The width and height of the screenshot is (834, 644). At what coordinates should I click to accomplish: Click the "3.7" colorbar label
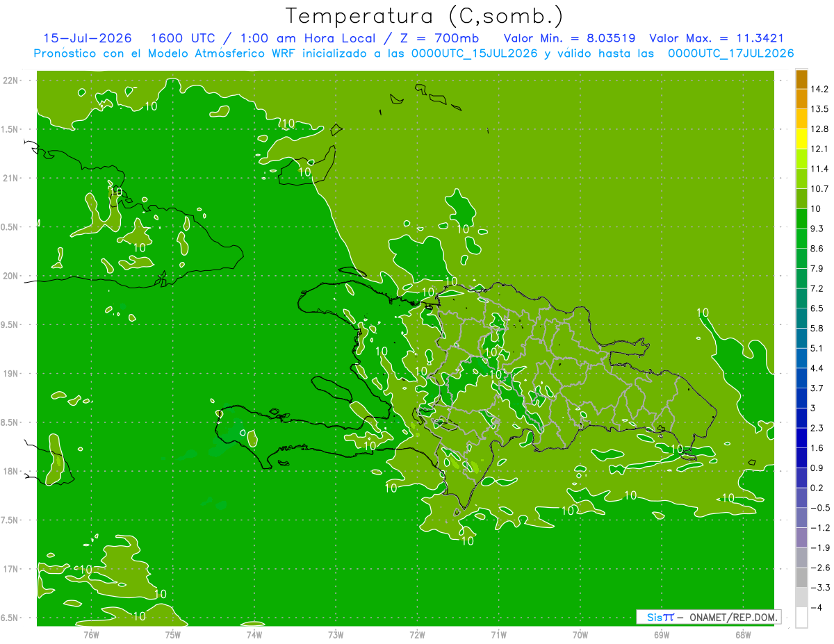[817, 388]
